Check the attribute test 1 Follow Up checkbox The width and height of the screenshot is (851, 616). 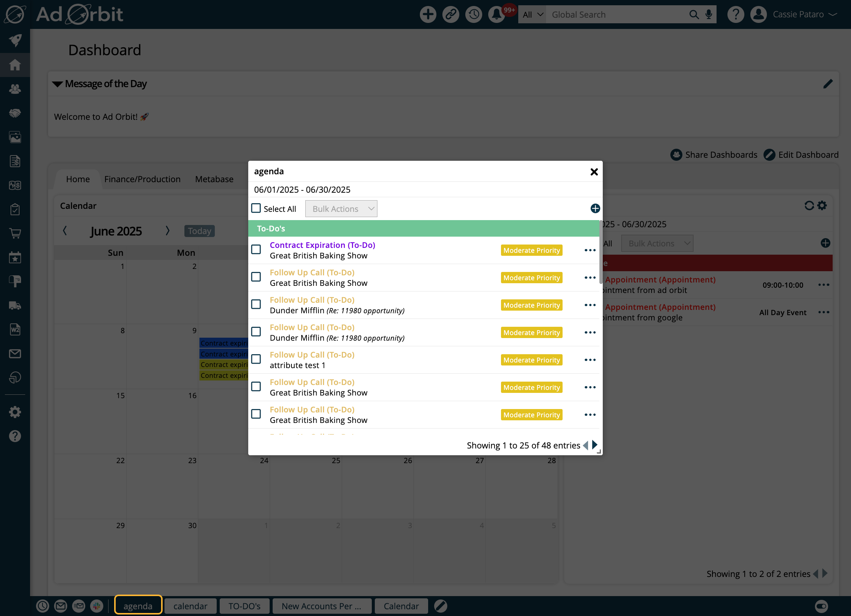[256, 359]
